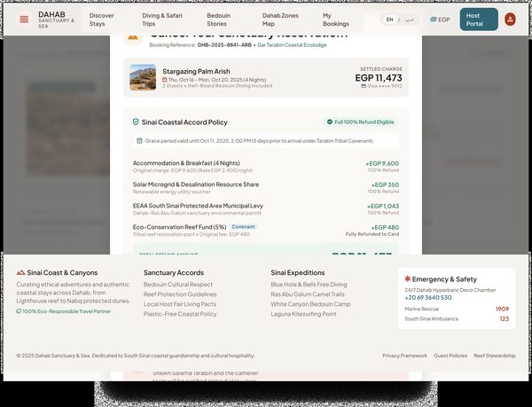
Task: Click the Stargazing Palm Arish thumbnail
Action: [143, 77]
